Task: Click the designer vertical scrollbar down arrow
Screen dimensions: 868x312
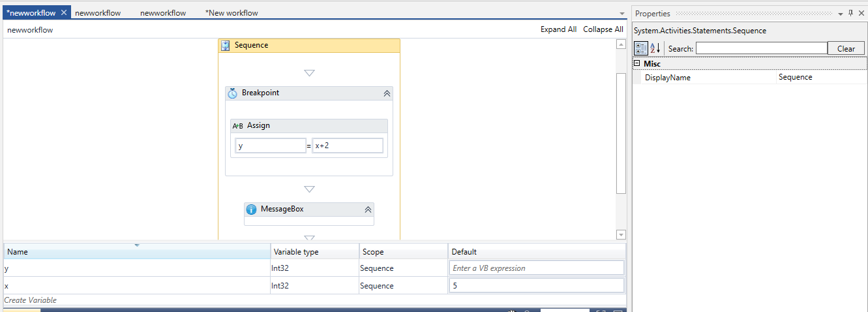Action: [621, 235]
